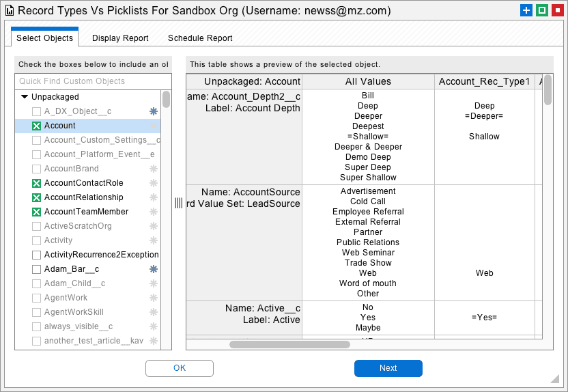The width and height of the screenshot is (568, 392).
Task: Click the OK button
Action: coord(180,368)
